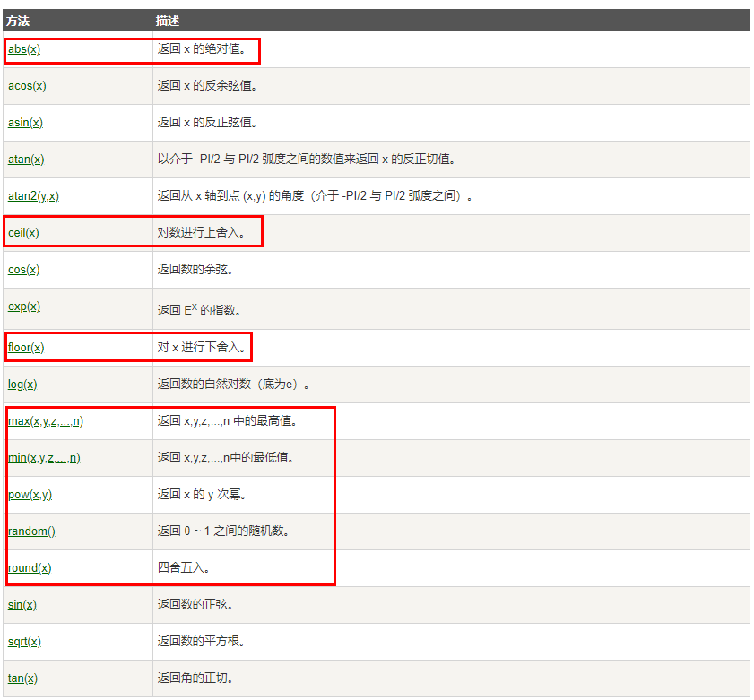The height and width of the screenshot is (700, 754).
Task: Open the cos(x) link
Action: (x=24, y=270)
